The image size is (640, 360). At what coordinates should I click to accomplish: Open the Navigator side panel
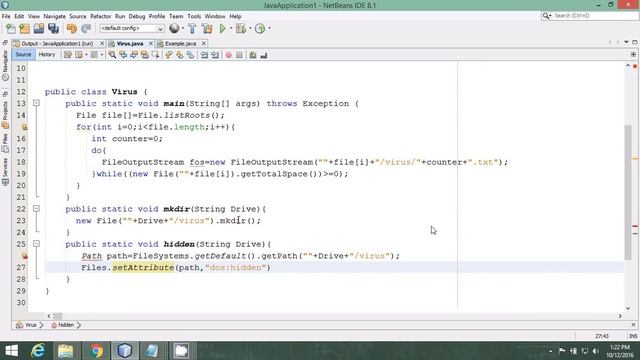(5, 65)
